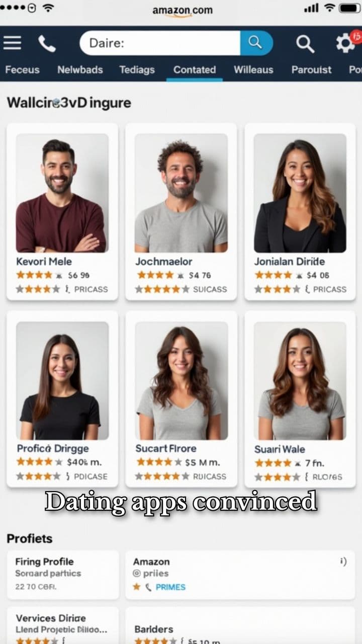The image size is (362, 644).
Task: Open the Firing Profile card
Action: (x=63, y=575)
